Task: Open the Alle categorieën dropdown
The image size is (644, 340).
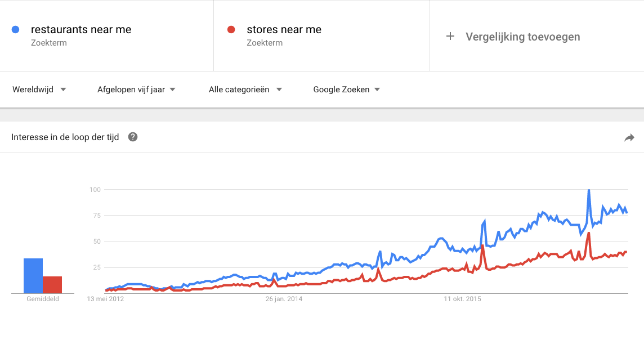Action: point(245,90)
